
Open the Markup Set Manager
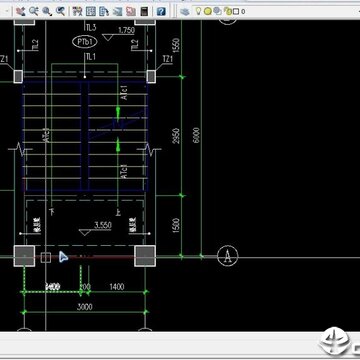[131, 11]
